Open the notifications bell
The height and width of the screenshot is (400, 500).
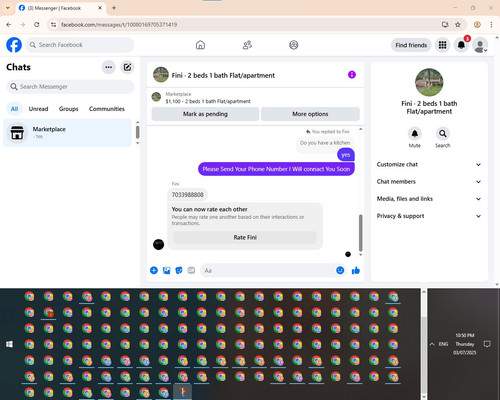[461, 45]
